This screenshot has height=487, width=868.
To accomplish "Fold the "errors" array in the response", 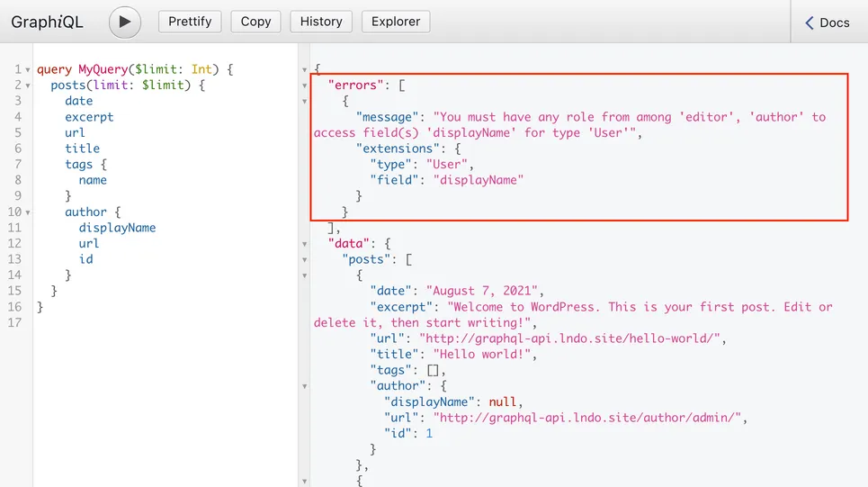I will pos(304,86).
